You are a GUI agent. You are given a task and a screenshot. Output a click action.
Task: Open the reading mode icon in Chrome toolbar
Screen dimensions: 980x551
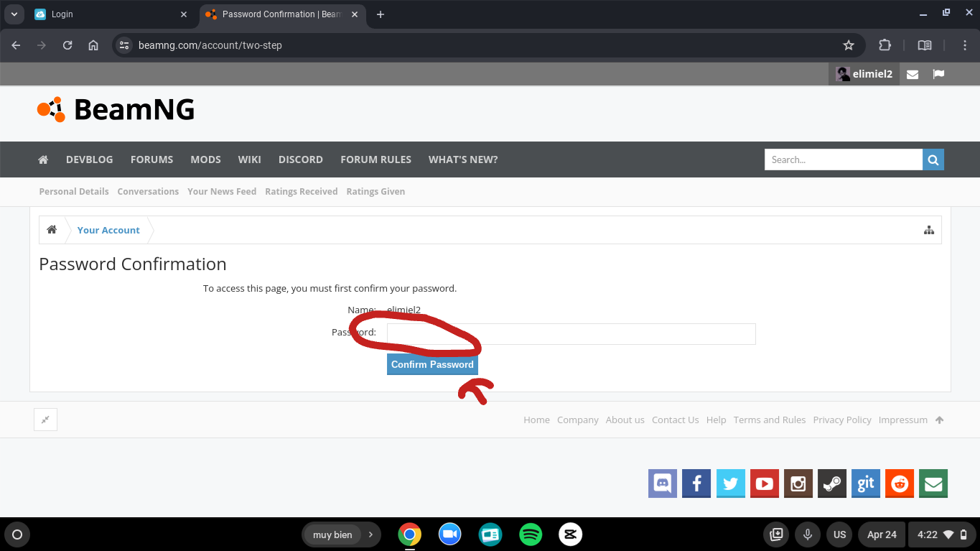coord(925,45)
